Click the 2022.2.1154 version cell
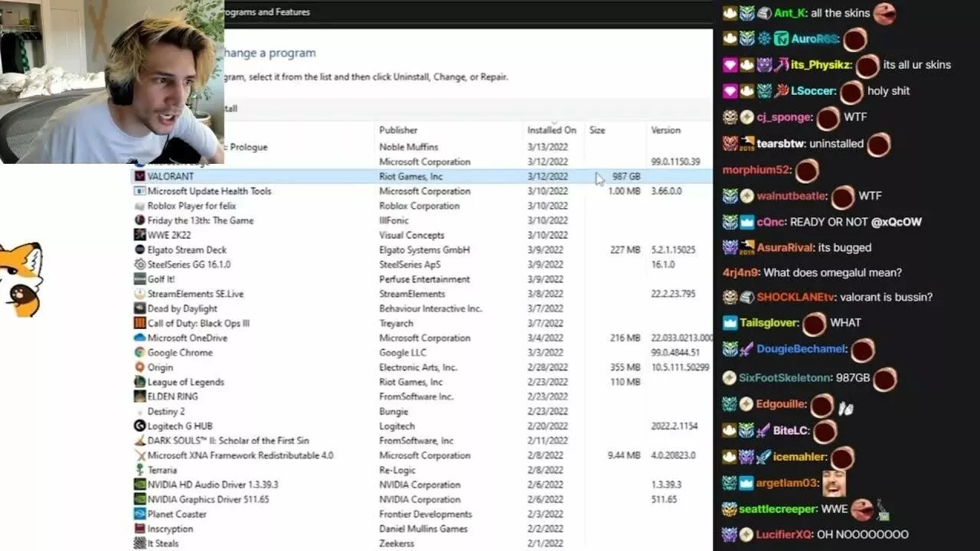Viewport: 980px width, 551px height. pyautogui.click(x=674, y=426)
